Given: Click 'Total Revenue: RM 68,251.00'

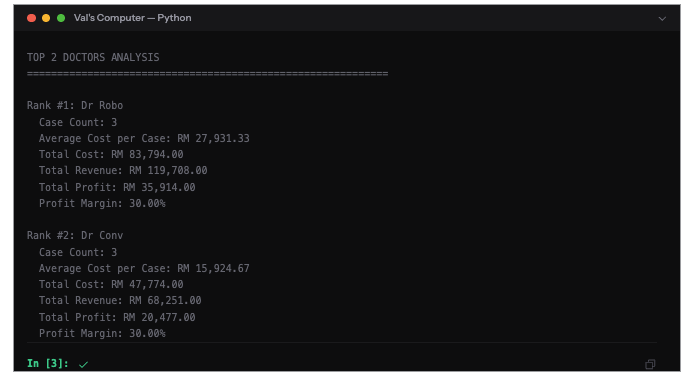Looking at the screenshot, I should (120, 300).
